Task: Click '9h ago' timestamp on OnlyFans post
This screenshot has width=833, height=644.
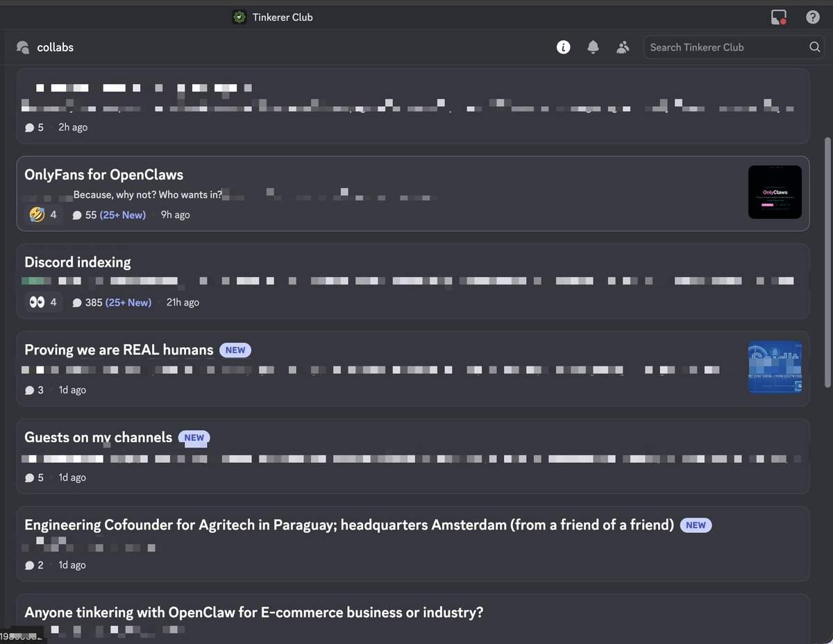Action: point(176,215)
